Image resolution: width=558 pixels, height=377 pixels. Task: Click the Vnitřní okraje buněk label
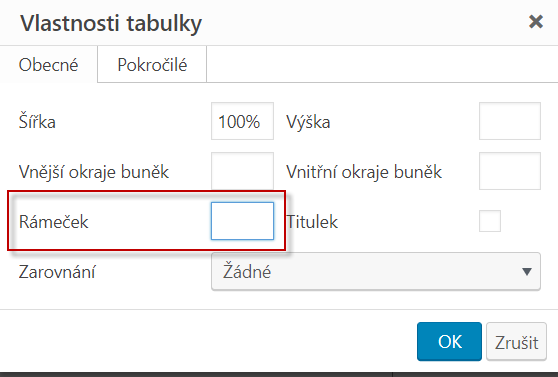pyautogui.click(x=364, y=172)
